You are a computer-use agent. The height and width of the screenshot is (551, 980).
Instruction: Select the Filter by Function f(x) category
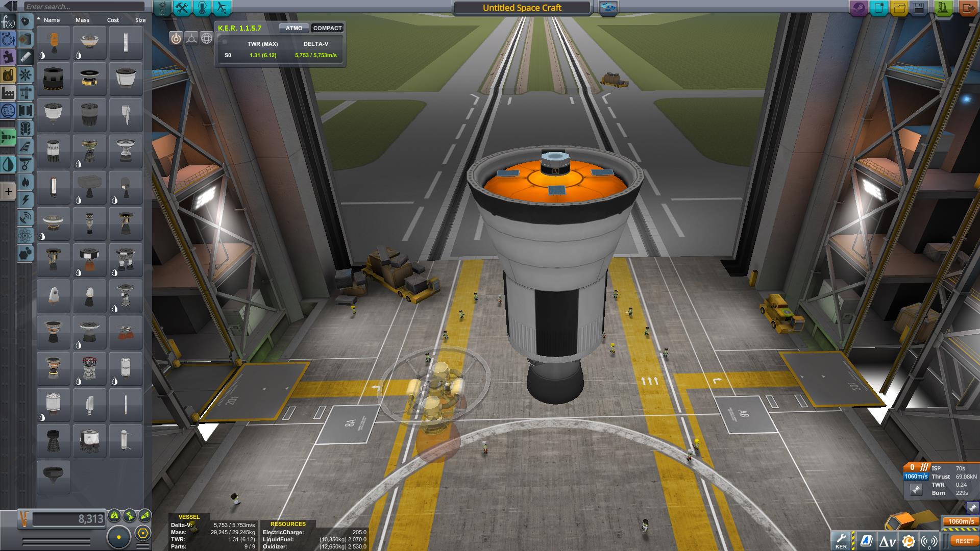pyautogui.click(x=8, y=22)
